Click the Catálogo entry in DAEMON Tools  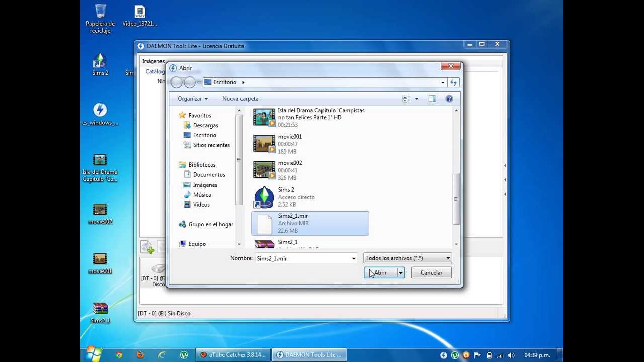(x=155, y=72)
